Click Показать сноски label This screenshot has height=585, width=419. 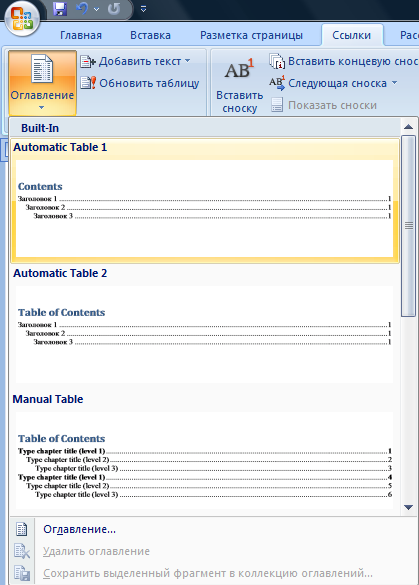click(332, 105)
